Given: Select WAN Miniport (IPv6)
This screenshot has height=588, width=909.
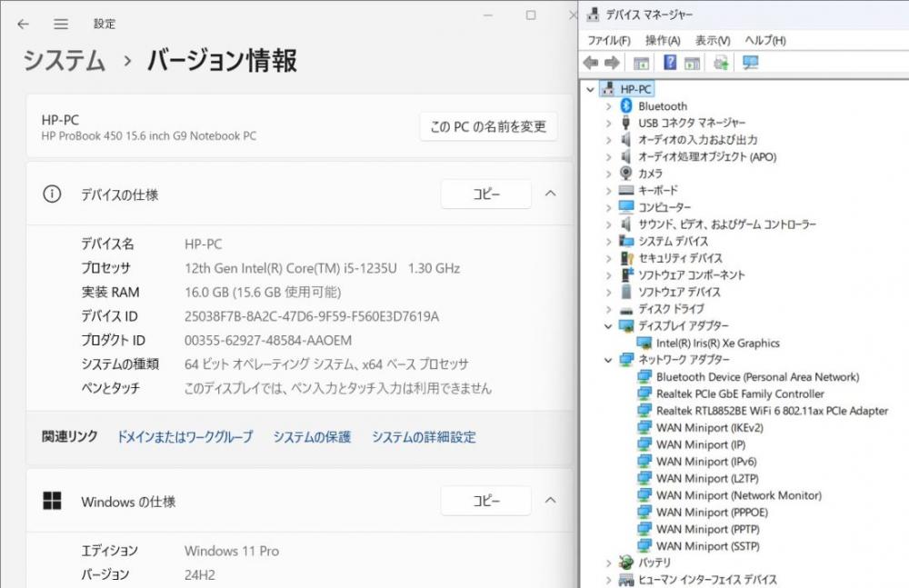Looking at the screenshot, I should click(706, 462).
